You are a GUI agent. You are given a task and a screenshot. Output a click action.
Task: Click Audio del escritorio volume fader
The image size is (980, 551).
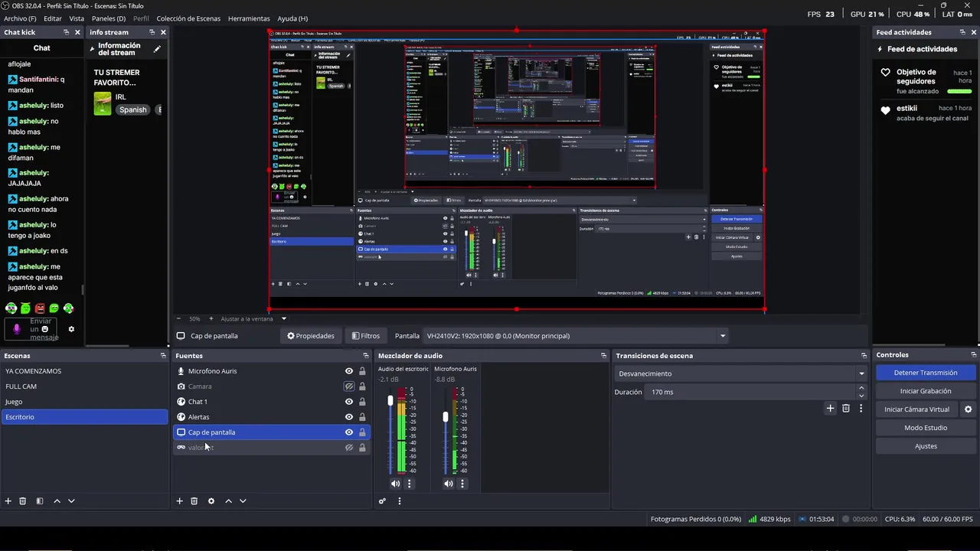(390, 401)
